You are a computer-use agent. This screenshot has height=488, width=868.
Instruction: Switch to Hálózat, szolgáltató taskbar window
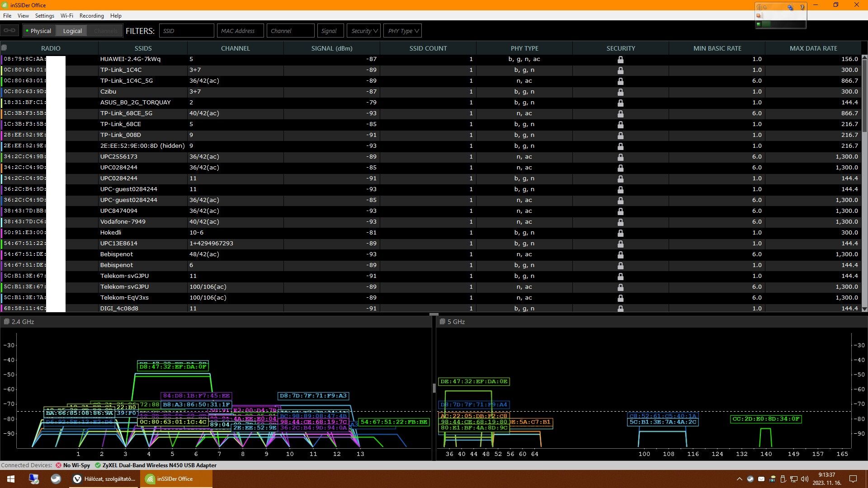pos(105,479)
